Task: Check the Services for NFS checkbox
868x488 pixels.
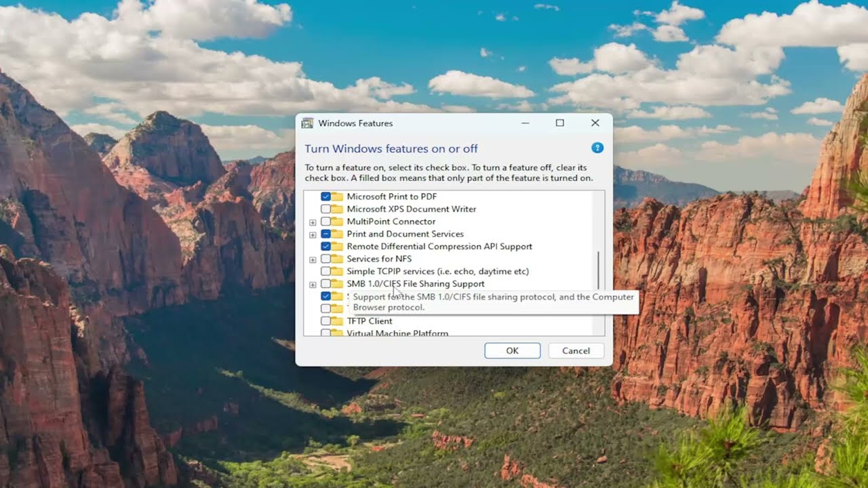Action: coord(325,259)
